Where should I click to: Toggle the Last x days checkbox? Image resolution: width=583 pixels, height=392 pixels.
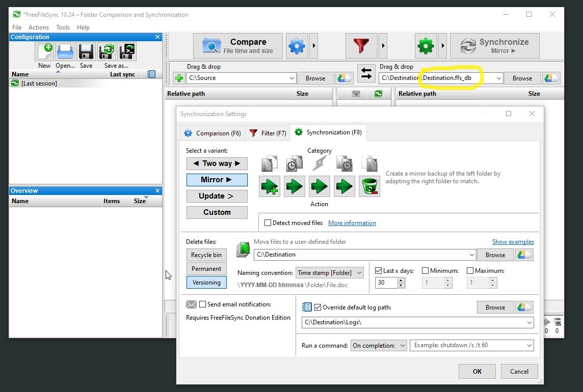(379, 271)
